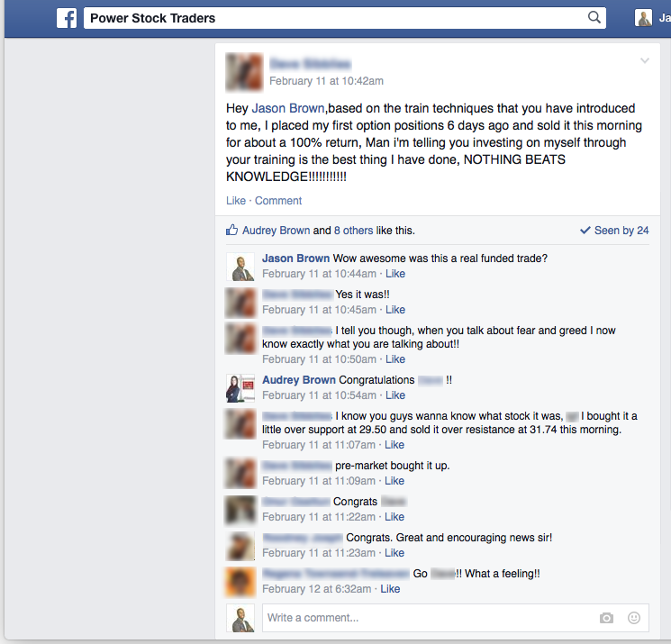Like Audrey Brown's Congratulations comment
This screenshot has width=671, height=644.
(x=395, y=395)
